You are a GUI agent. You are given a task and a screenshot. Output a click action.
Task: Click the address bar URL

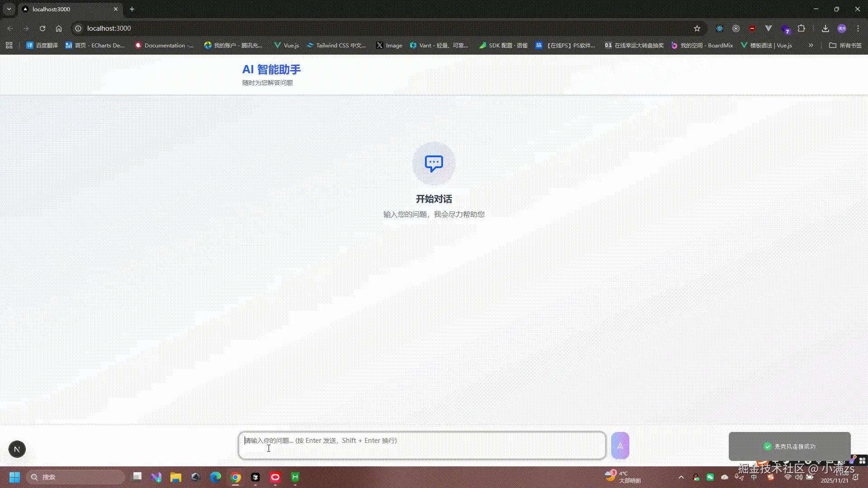[109, 28]
